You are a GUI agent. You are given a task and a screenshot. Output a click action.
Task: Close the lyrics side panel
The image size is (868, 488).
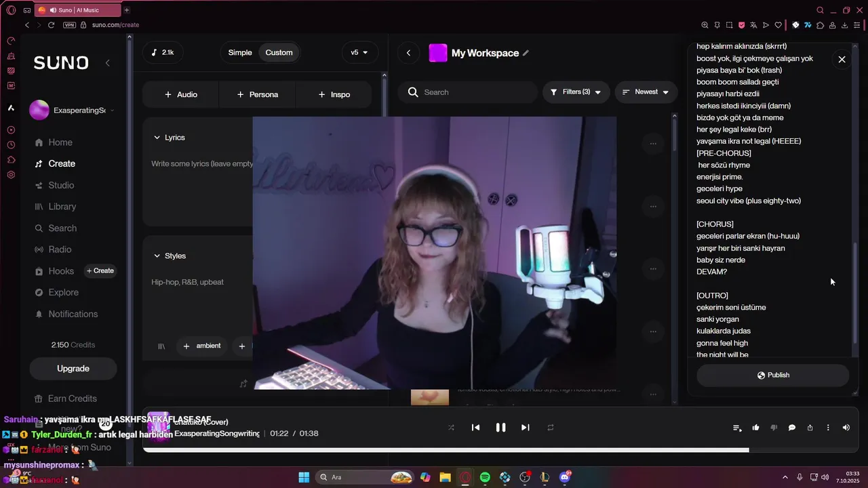(842, 60)
